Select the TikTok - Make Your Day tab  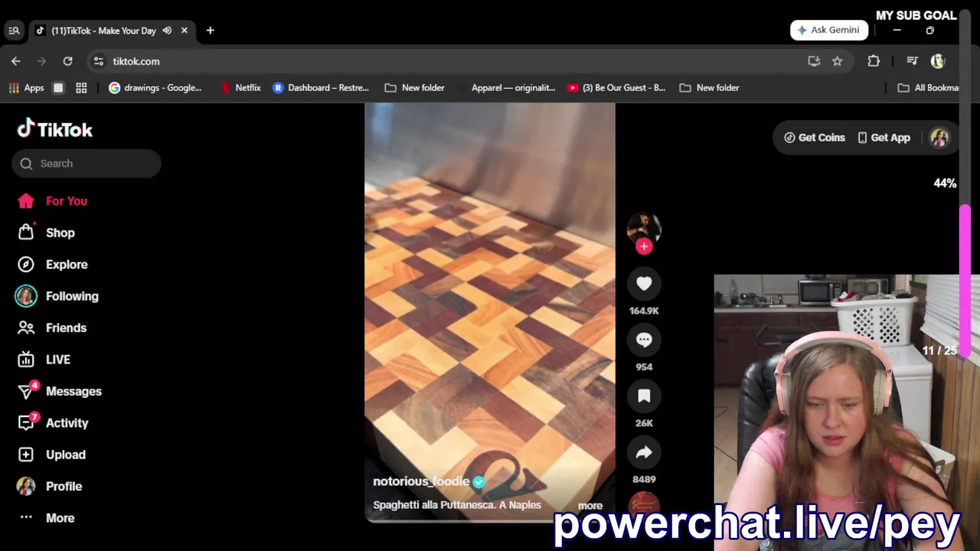(103, 31)
